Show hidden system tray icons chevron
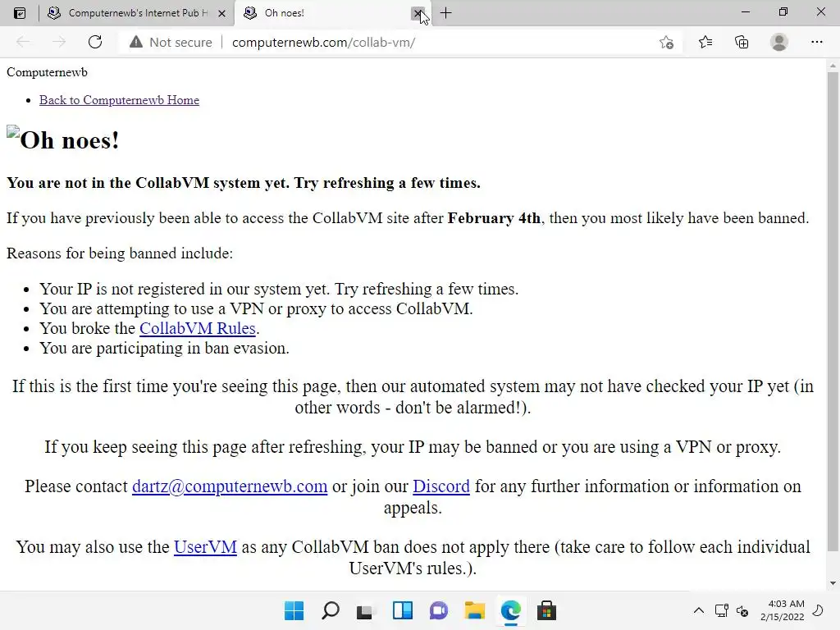The height and width of the screenshot is (630, 840). (x=699, y=610)
